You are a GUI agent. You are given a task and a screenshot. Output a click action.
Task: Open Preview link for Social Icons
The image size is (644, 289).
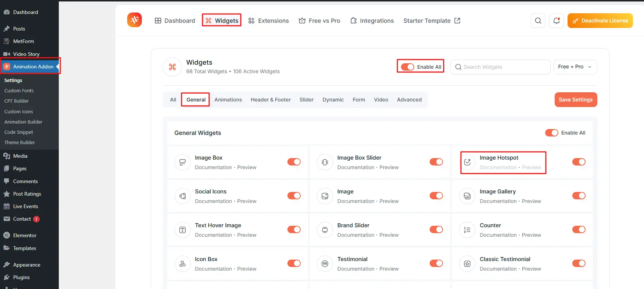click(247, 201)
